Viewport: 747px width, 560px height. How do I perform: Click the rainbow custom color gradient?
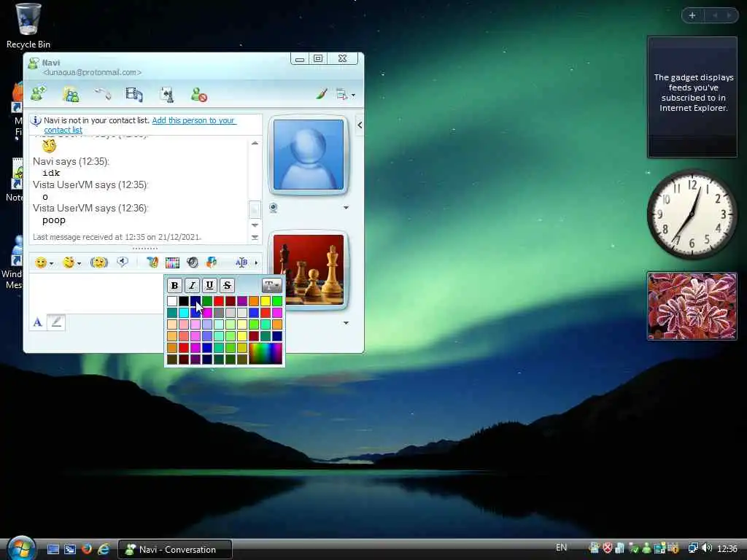[266, 353]
